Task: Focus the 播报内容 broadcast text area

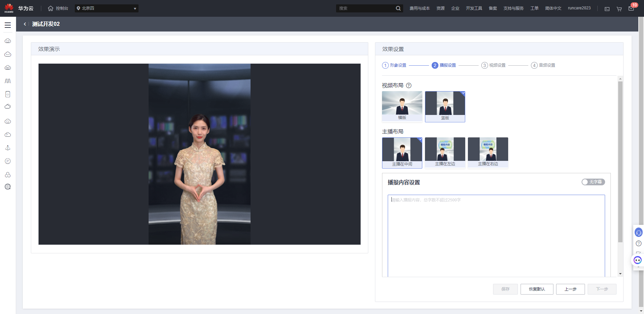Action: tap(496, 236)
